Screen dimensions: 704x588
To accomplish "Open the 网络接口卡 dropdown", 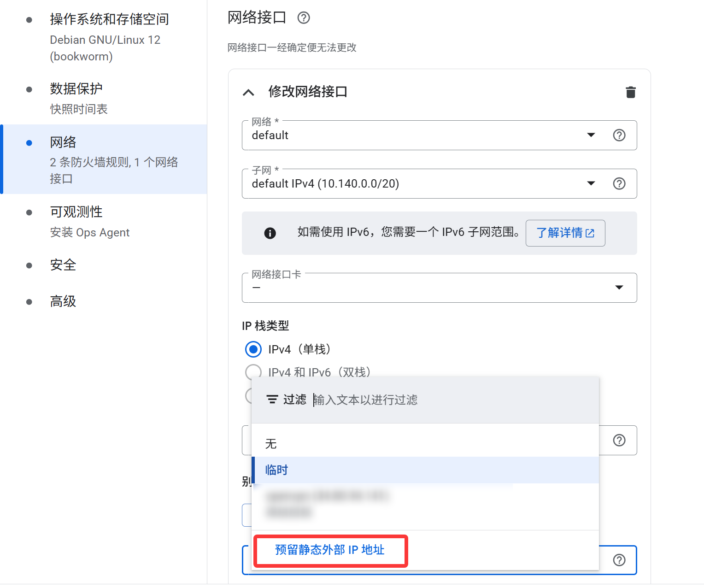I will 439,288.
